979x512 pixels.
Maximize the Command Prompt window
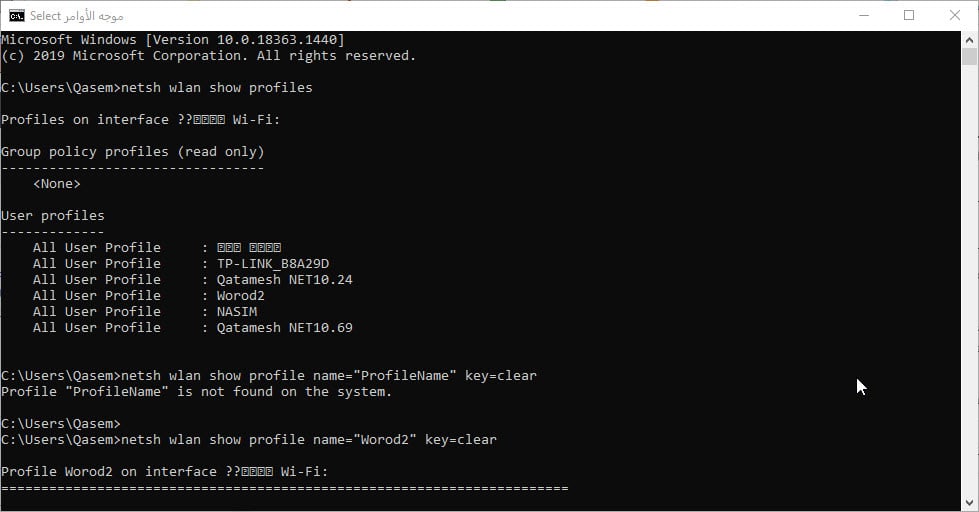pos(909,15)
